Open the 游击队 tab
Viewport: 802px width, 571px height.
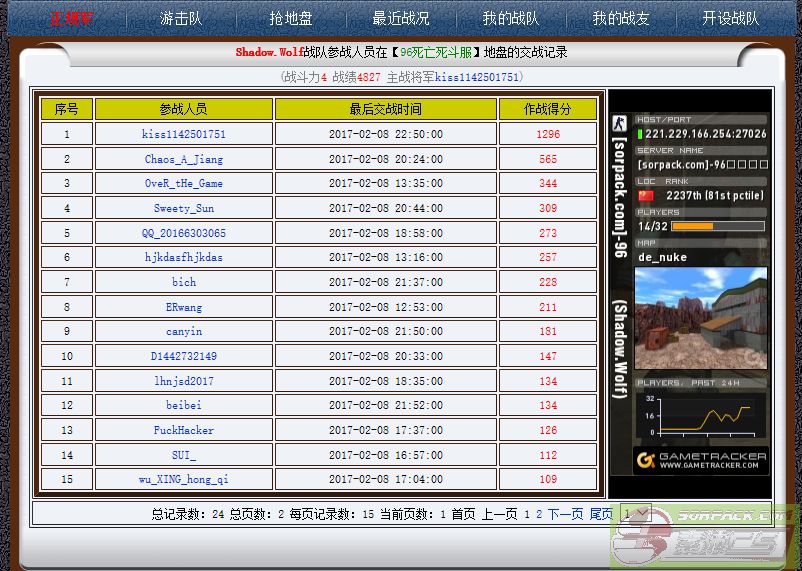click(181, 18)
